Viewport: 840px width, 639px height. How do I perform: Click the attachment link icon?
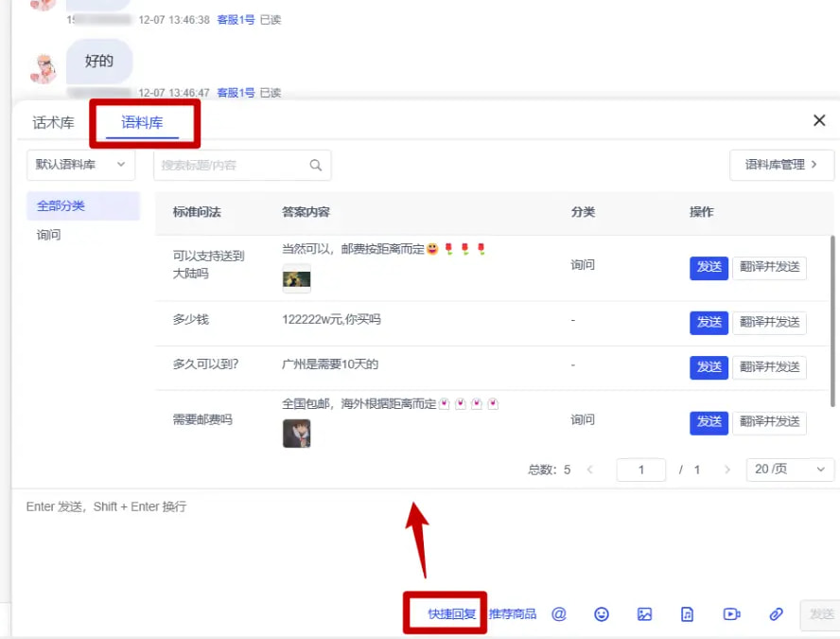click(x=777, y=613)
